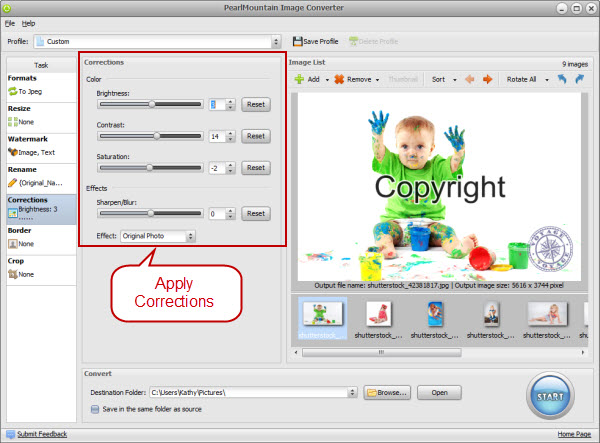Reset the Contrast value
Viewport: 600px width, 443px height.
tap(255, 136)
